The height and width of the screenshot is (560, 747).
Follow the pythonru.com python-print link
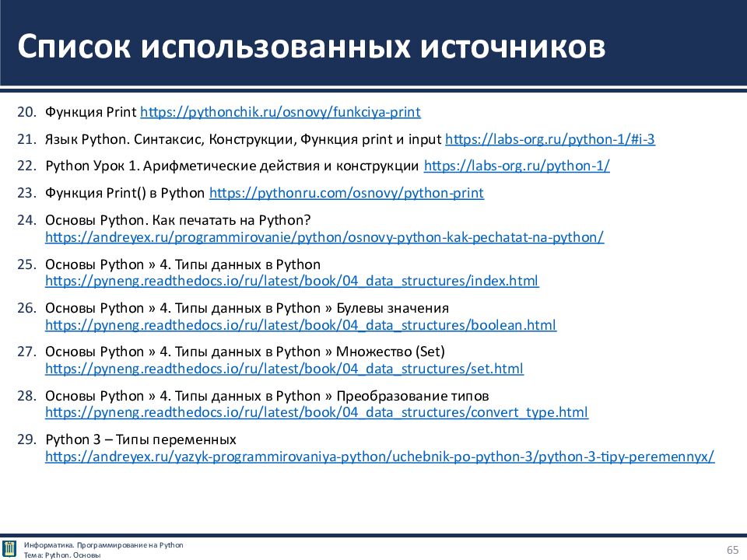pyautogui.click(x=346, y=193)
